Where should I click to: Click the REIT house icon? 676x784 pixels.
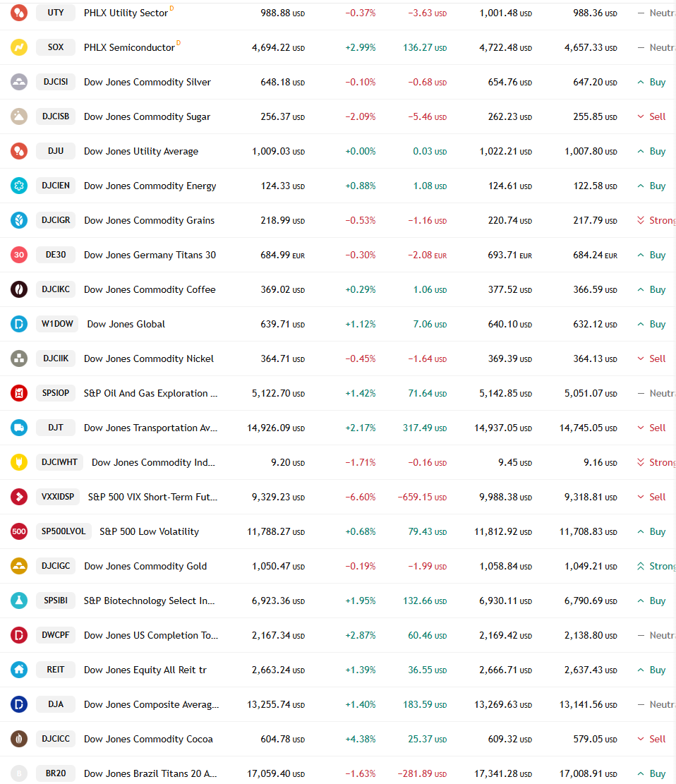tap(19, 670)
